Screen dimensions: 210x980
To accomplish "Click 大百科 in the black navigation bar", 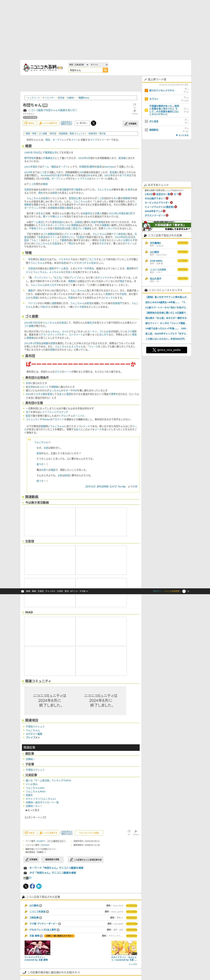I will [x=60, y=591].
